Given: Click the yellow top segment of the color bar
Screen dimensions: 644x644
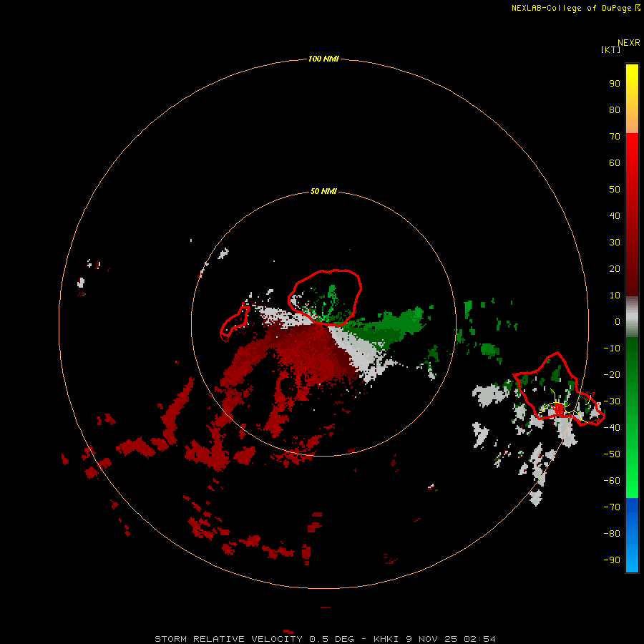Looking at the screenshot, I should [x=632, y=99].
